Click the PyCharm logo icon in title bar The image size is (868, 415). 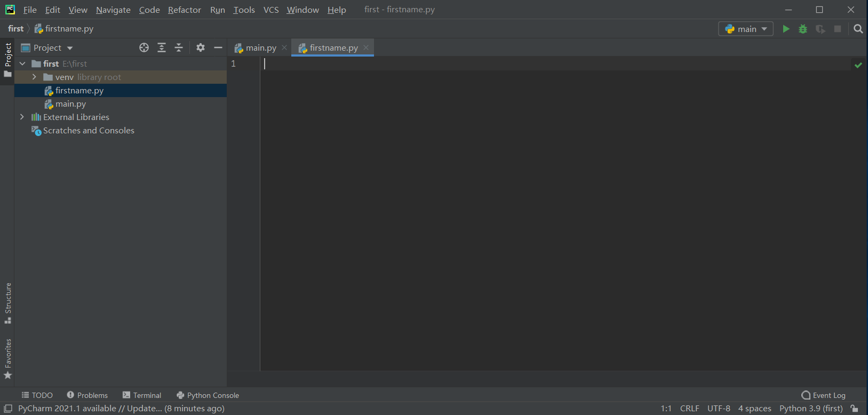10,10
